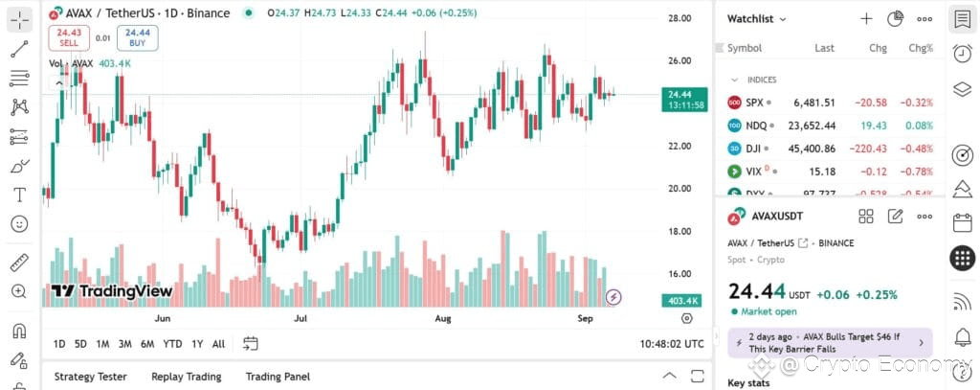This screenshot has width=980, height=390.
Task: Collapse the bottom panel chevron
Action: 669,377
